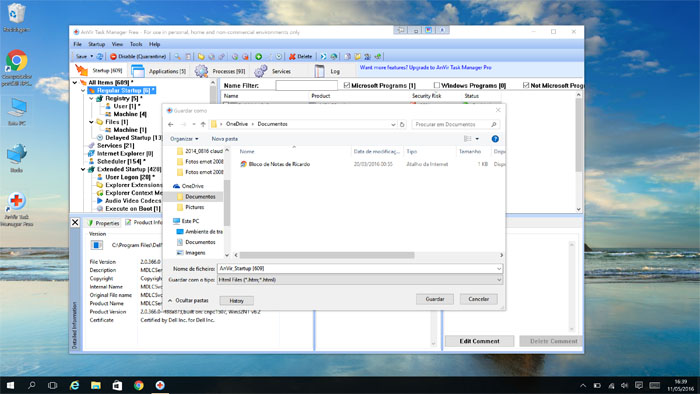Screen dimensions: 700x394
Task: Click the Delete toolbar button in AnVir
Action: [300, 57]
